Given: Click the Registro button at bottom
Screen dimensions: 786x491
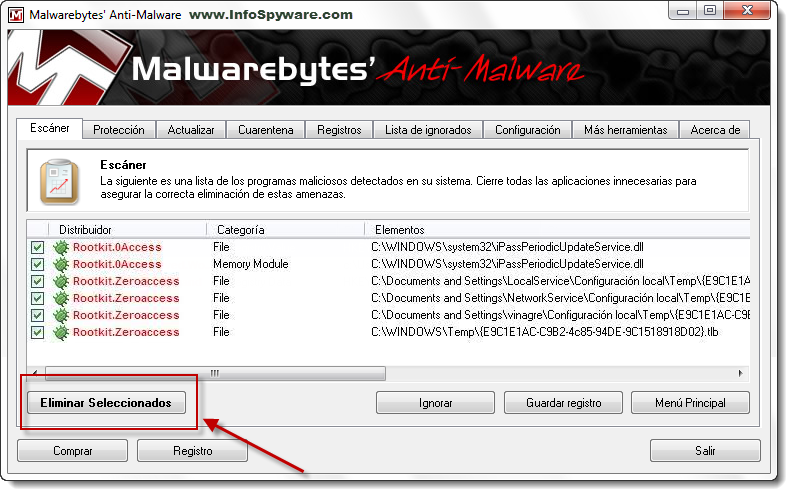Looking at the screenshot, I should click(192, 451).
